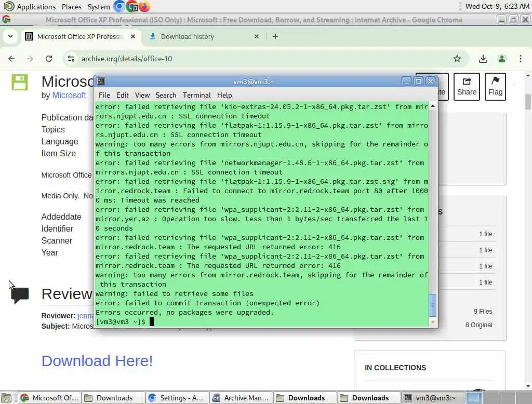Open the Chrome profile avatar
The height and width of the screenshot is (404, 532).
[x=501, y=59]
